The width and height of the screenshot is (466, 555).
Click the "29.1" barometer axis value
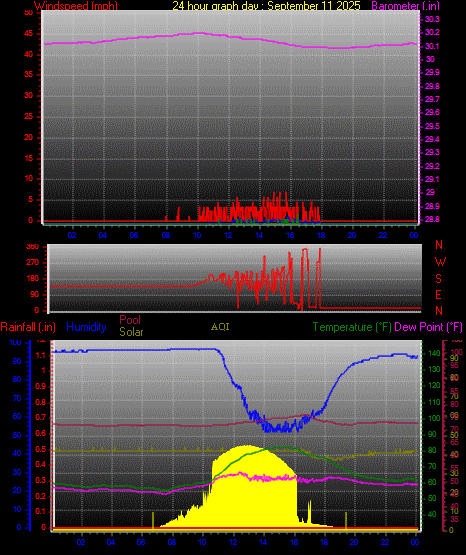(x=432, y=179)
